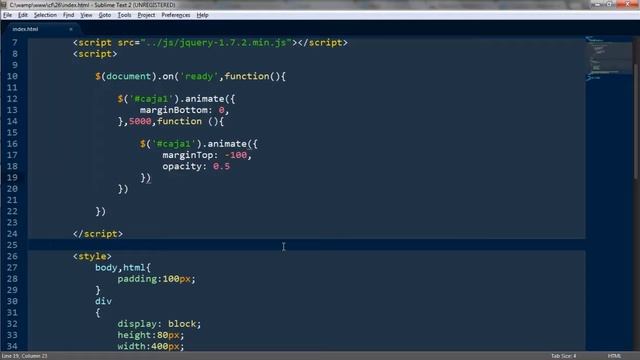Screen dimensions: 640x360
Task: Click $(document) on line 10
Action: coord(126,76)
